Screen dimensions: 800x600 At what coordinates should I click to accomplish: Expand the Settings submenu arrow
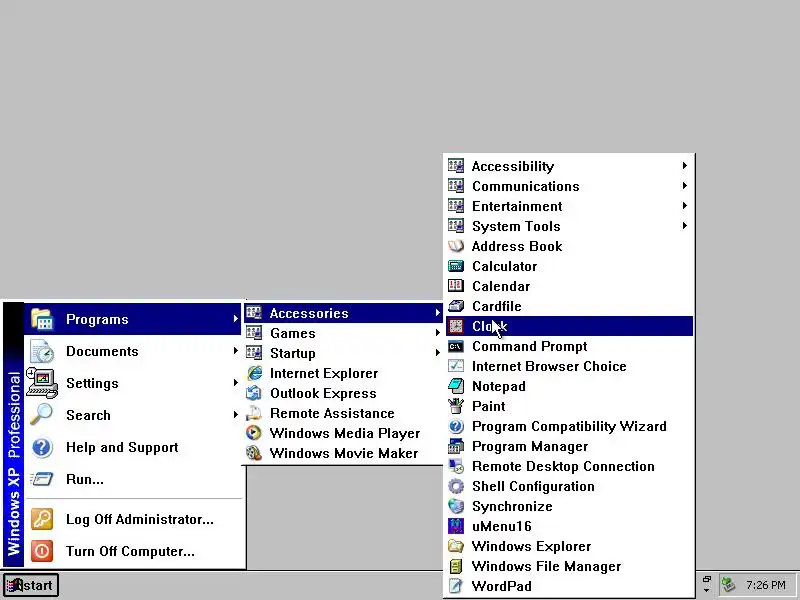[235, 383]
